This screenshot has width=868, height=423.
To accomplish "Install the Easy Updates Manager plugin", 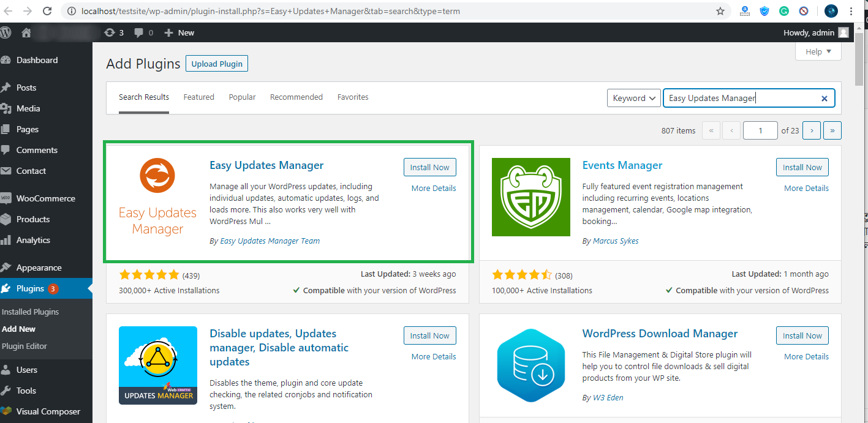I will [429, 167].
